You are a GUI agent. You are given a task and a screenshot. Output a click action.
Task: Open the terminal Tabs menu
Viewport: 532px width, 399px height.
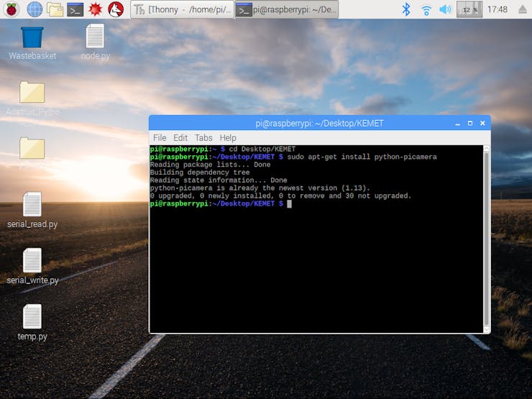203,138
